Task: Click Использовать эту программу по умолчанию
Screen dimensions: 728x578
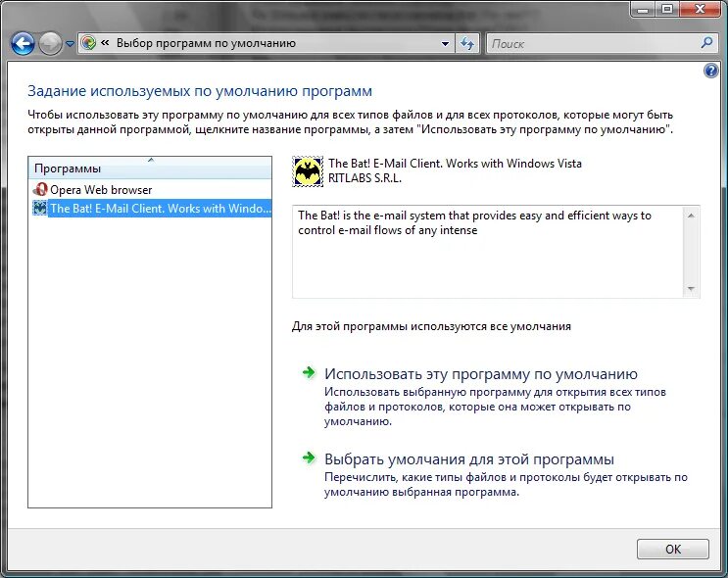Action: (481, 373)
